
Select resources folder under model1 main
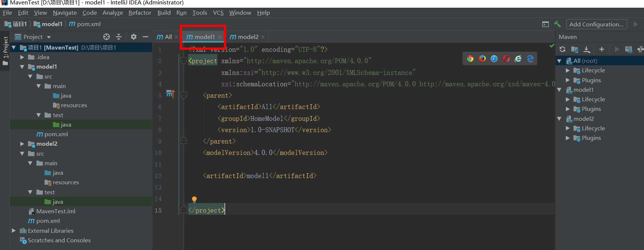tap(70, 105)
